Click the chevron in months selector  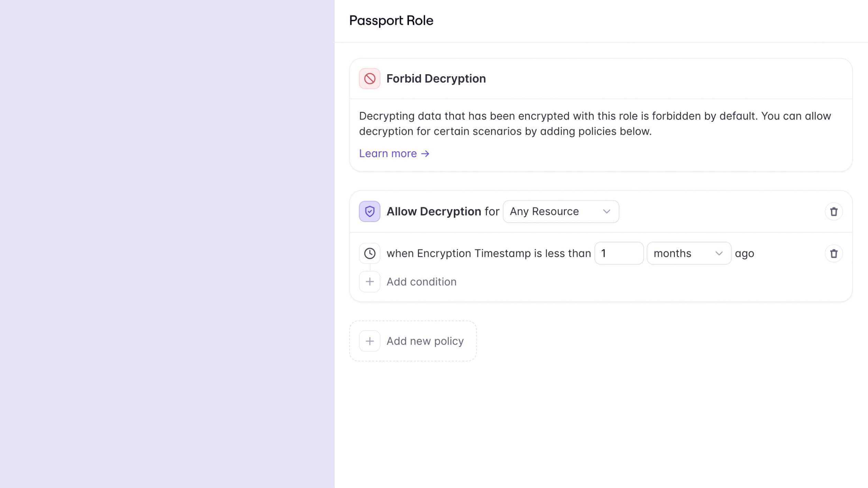tap(719, 254)
